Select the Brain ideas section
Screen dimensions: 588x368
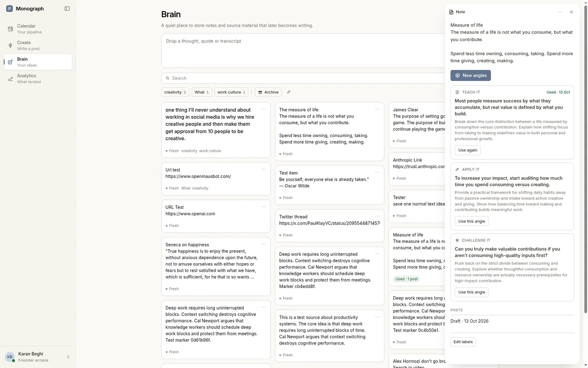pos(38,62)
